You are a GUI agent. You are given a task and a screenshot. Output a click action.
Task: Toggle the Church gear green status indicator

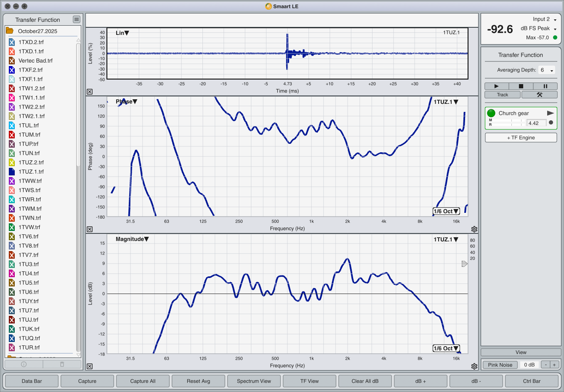click(x=491, y=113)
